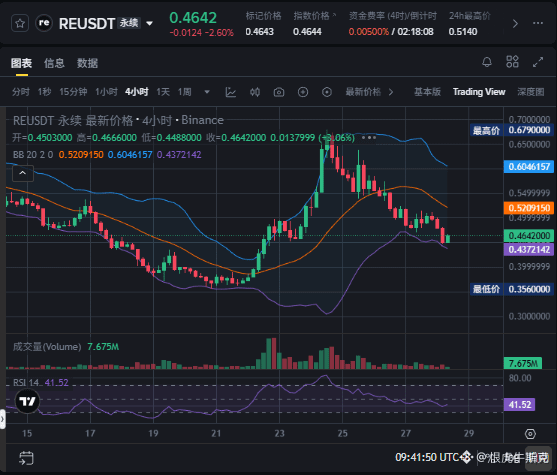Image resolution: width=557 pixels, height=475 pixels.
Task: Click the 最低价 0.3560000 marker
Action: tap(512, 289)
